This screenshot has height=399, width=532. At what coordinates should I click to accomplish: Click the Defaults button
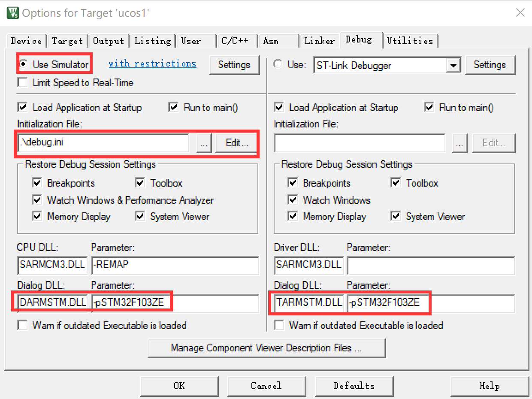pos(354,386)
